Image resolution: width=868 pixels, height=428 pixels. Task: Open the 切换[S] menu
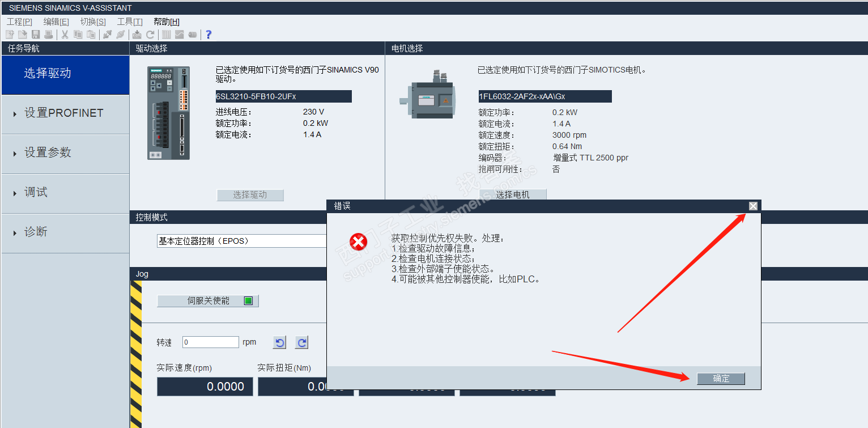pos(93,22)
